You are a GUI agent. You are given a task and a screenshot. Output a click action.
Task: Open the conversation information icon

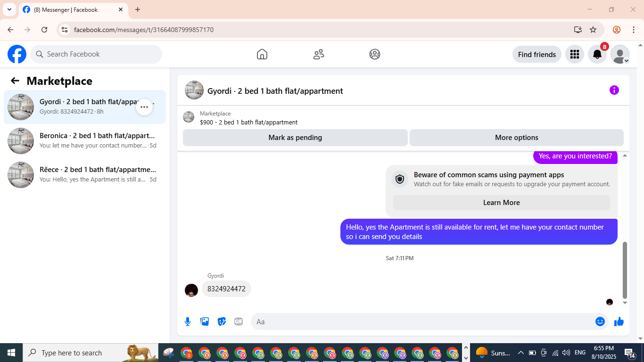click(x=614, y=90)
